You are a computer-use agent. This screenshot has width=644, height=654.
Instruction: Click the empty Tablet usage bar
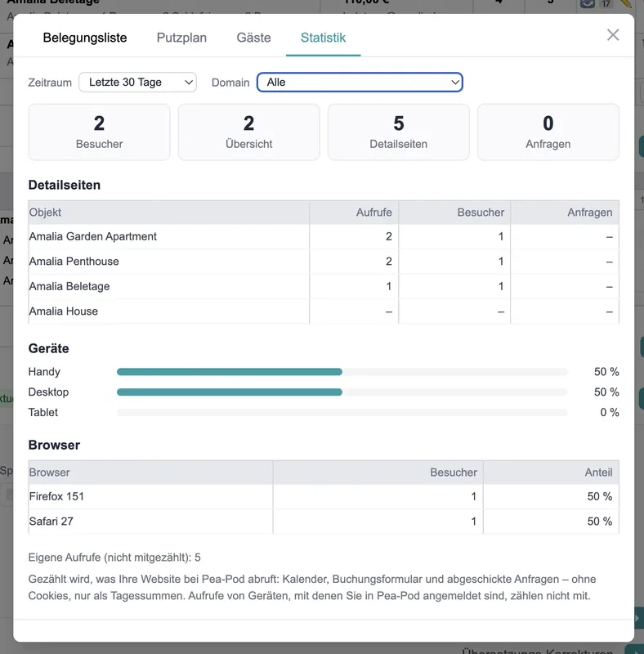point(342,413)
